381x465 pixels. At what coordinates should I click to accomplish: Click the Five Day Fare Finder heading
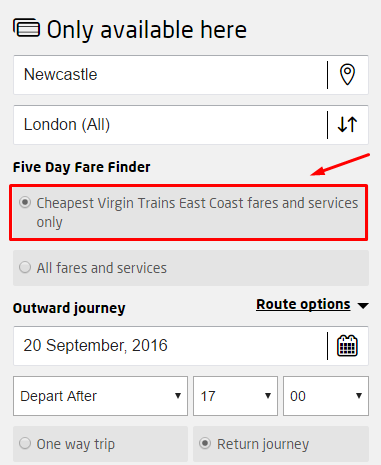tap(82, 167)
